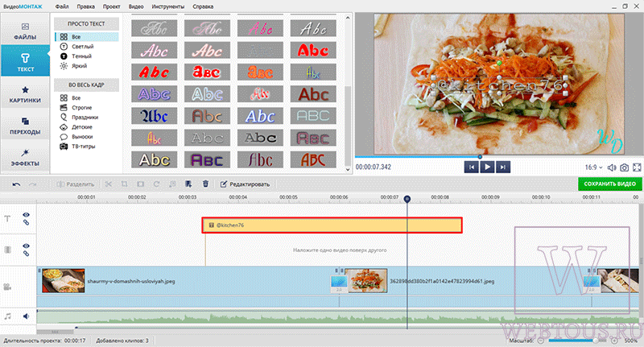Open the Картинки sidebar section

click(25, 94)
